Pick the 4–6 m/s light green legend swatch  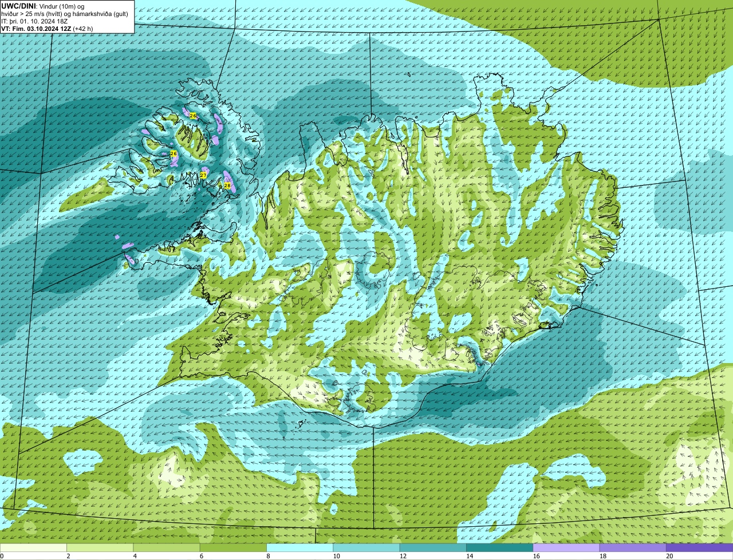pos(167,547)
